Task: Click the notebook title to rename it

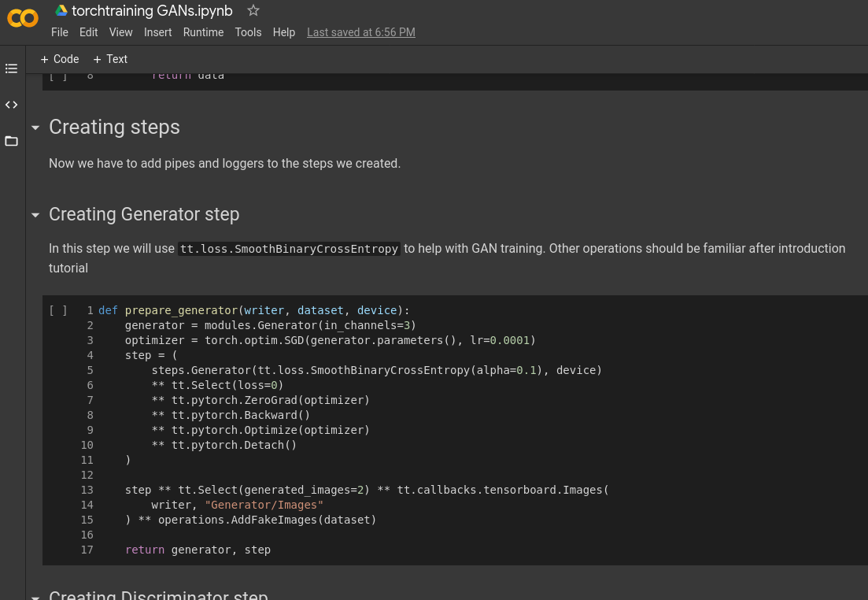Action: [152, 10]
